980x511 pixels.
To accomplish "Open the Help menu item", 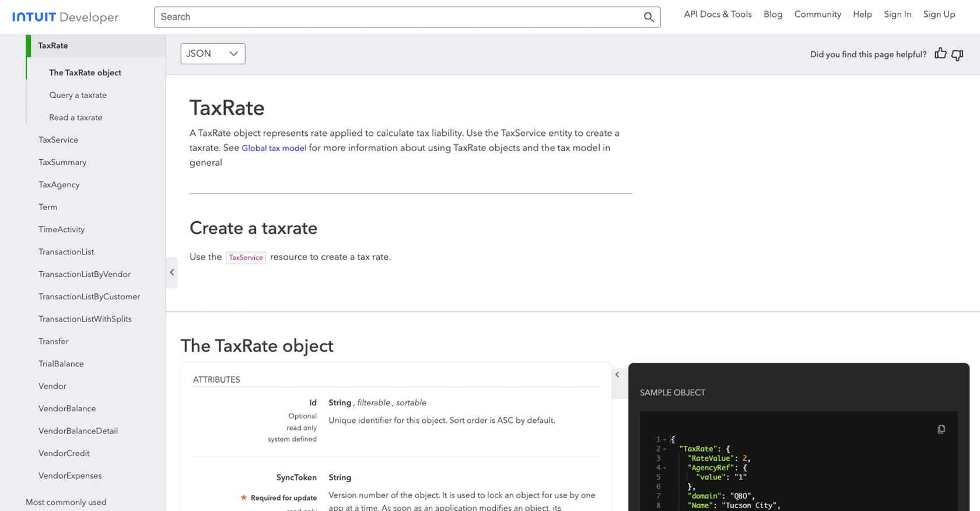I will pyautogui.click(x=862, y=14).
